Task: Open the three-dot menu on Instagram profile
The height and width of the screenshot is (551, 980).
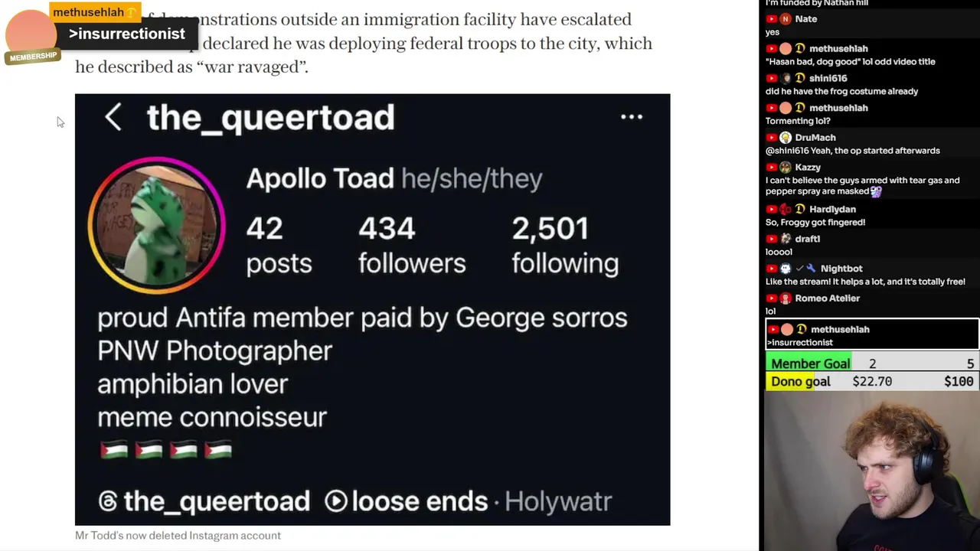Action: coord(632,117)
